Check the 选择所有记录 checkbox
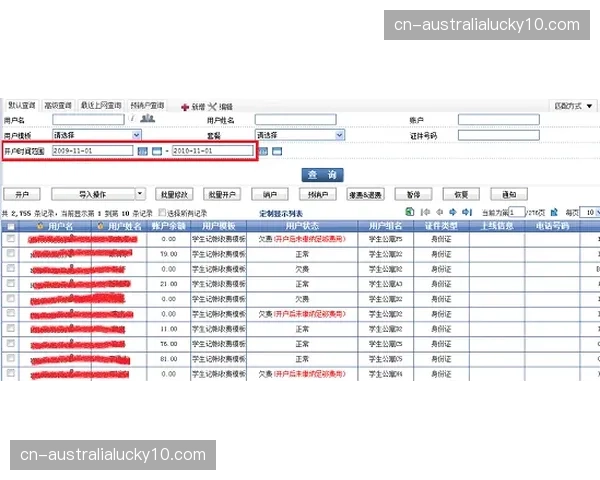Image resolution: width=600 pixels, height=480 pixels. (162, 212)
